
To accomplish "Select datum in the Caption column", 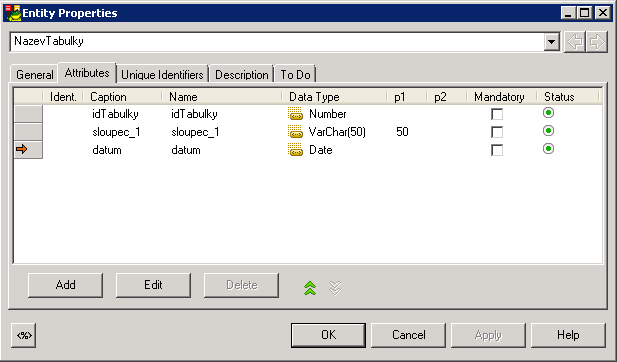I will (107, 150).
